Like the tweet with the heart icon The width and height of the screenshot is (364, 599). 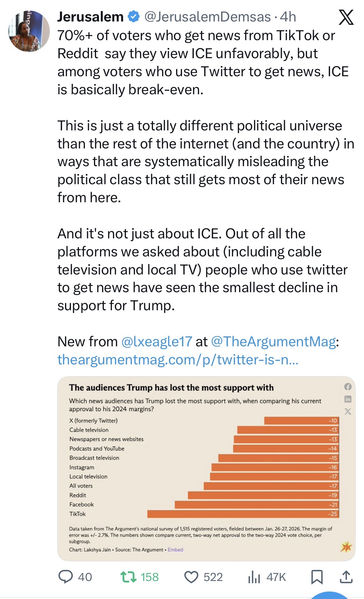point(191,577)
